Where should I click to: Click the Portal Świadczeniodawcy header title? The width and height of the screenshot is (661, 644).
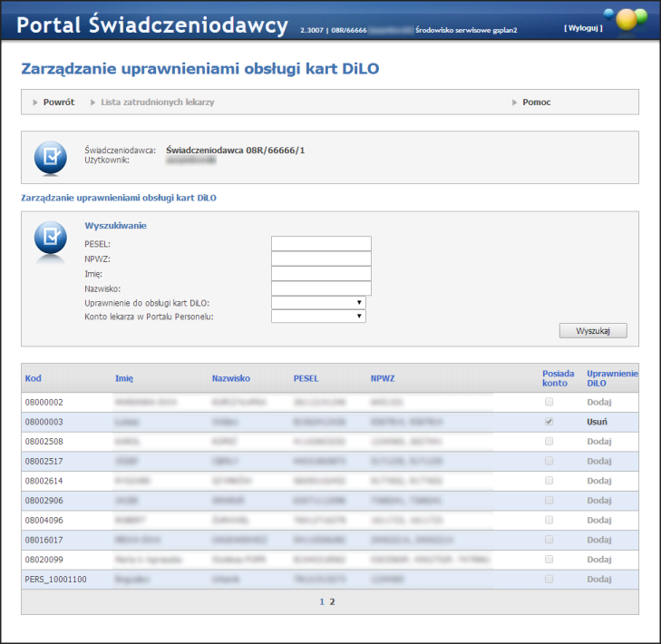152,24
